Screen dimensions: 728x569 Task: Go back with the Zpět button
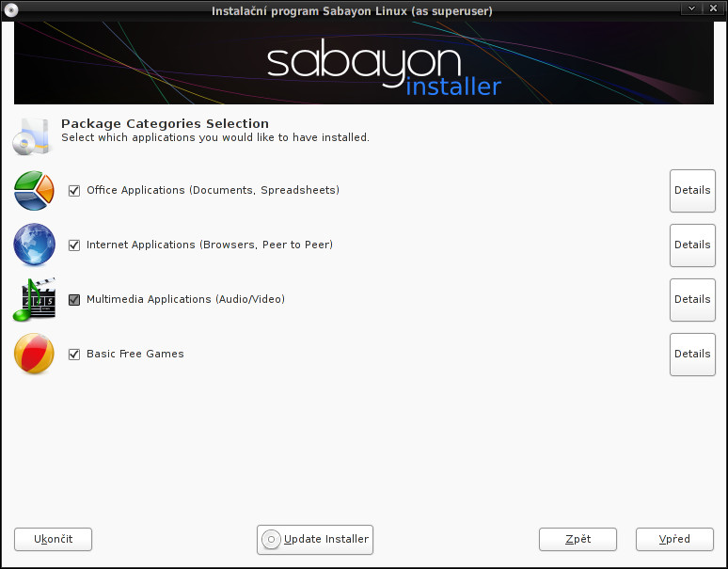(578, 539)
